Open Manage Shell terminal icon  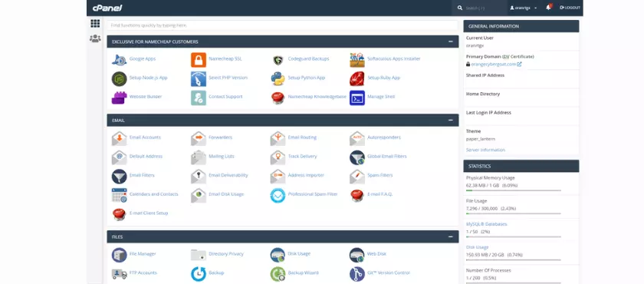pyautogui.click(x=357, y=97)
